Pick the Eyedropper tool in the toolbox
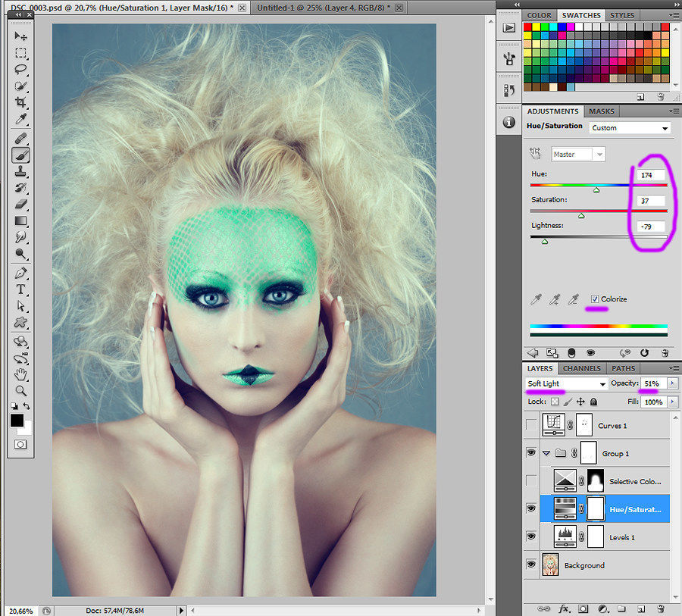 click(20, 119)
